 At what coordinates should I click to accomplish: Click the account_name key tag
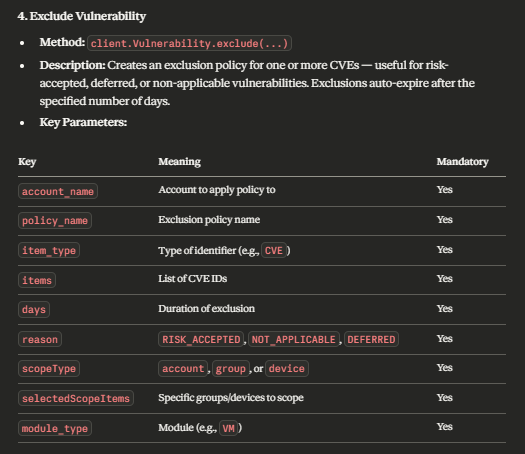[58, 191]
